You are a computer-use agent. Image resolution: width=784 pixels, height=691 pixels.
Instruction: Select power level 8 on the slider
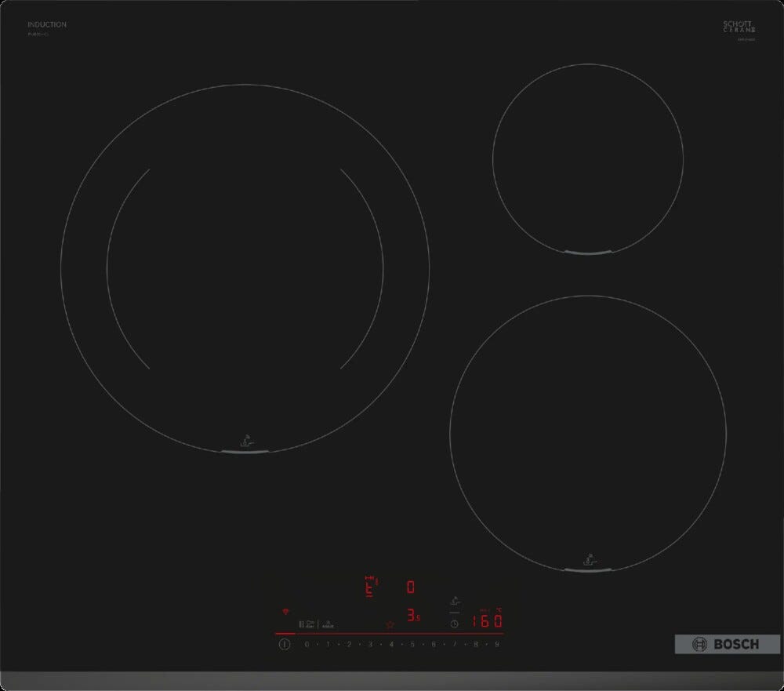pyautogui.click(x=476, y=645)
